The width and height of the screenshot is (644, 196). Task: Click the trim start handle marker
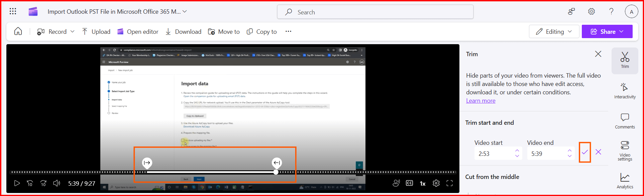click(x=147, y=163)
